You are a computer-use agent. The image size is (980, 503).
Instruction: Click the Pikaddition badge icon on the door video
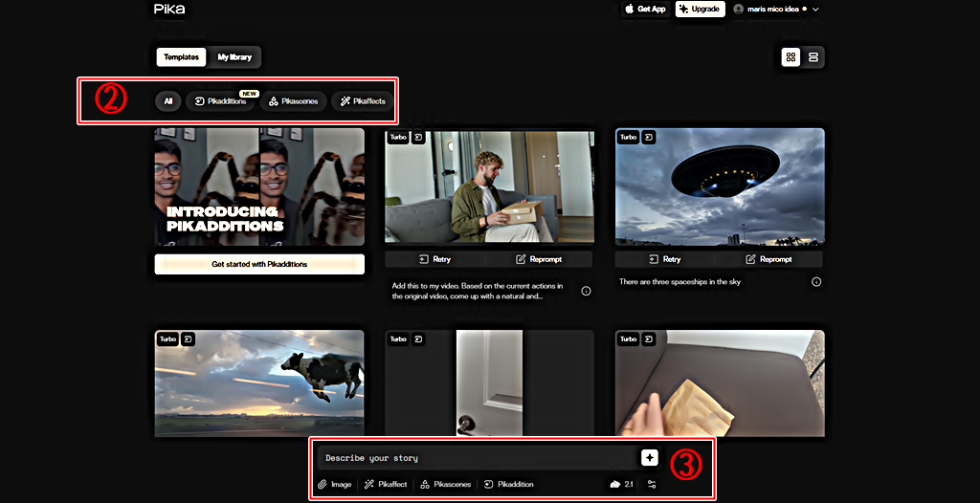419,339
